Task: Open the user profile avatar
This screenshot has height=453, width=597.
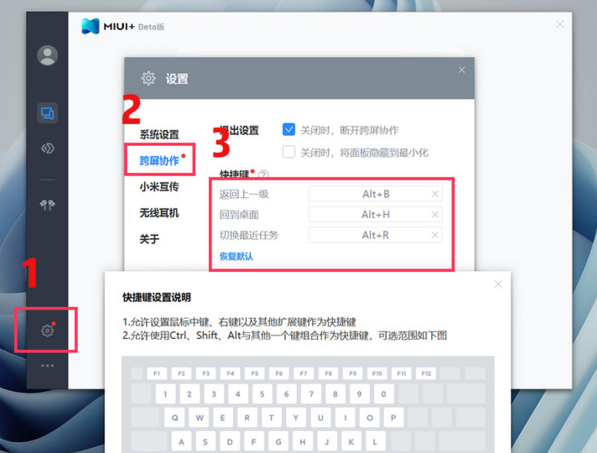Action: (x=47, y=56)
